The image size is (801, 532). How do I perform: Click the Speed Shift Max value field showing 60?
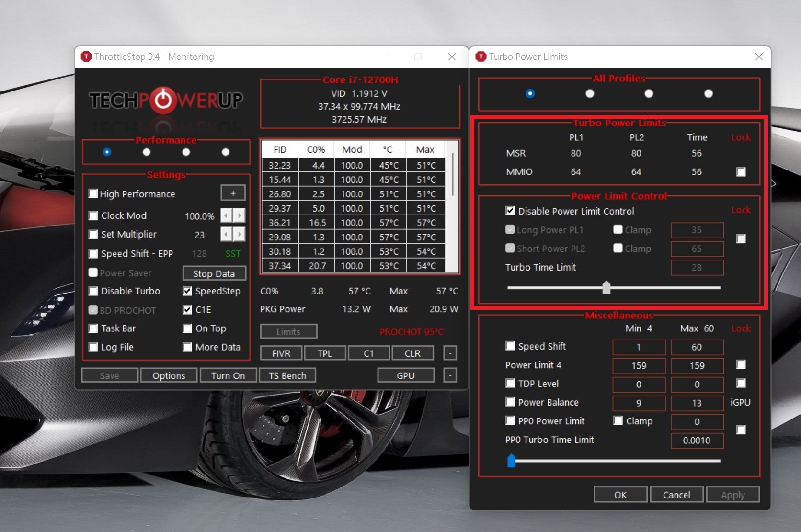point(697,347)
